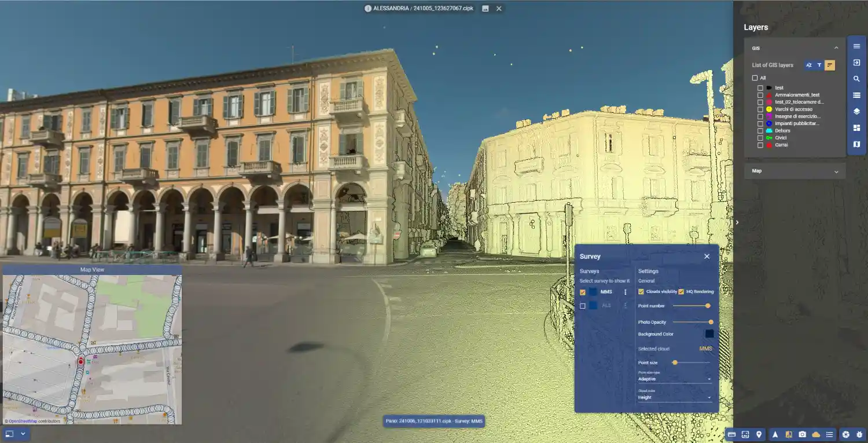Enable the Varchi di accesso layer checkbox

(x=760, y=109)
